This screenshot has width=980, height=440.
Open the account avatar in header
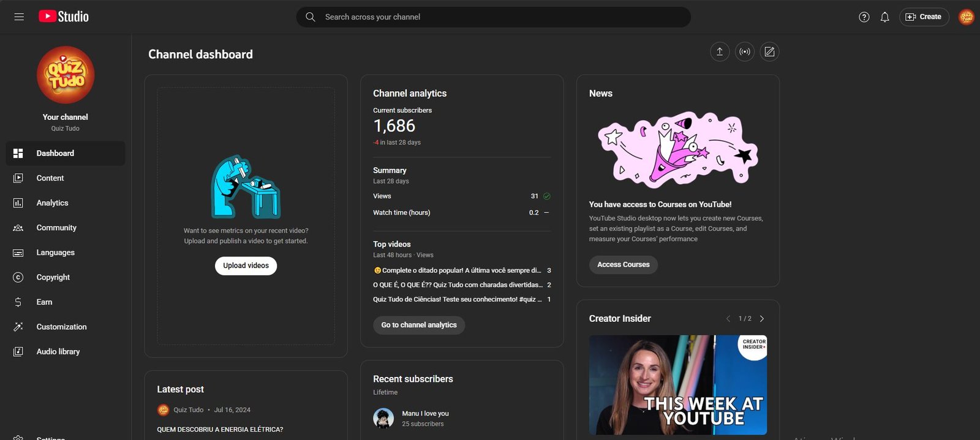967,17
